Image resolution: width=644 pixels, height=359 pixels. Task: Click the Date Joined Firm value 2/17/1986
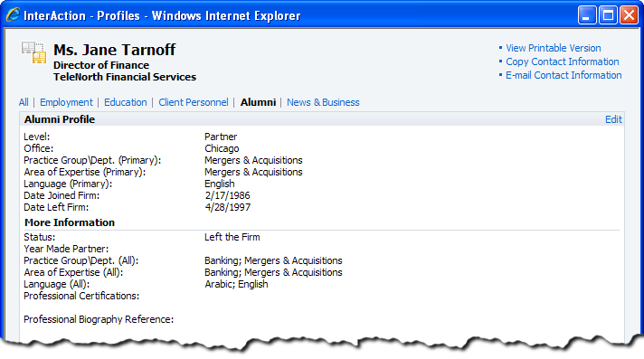coord(227,195)
